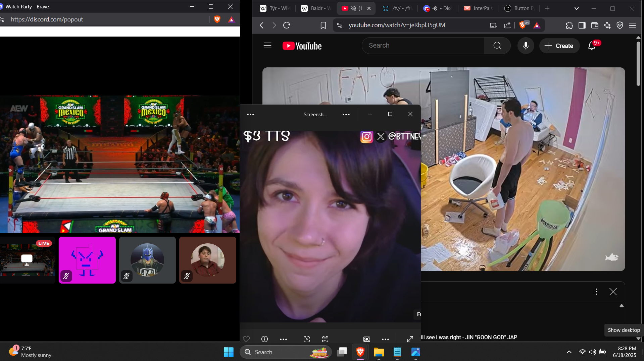Open the Brave extensions puzzle icon

(x=569, y=25)
